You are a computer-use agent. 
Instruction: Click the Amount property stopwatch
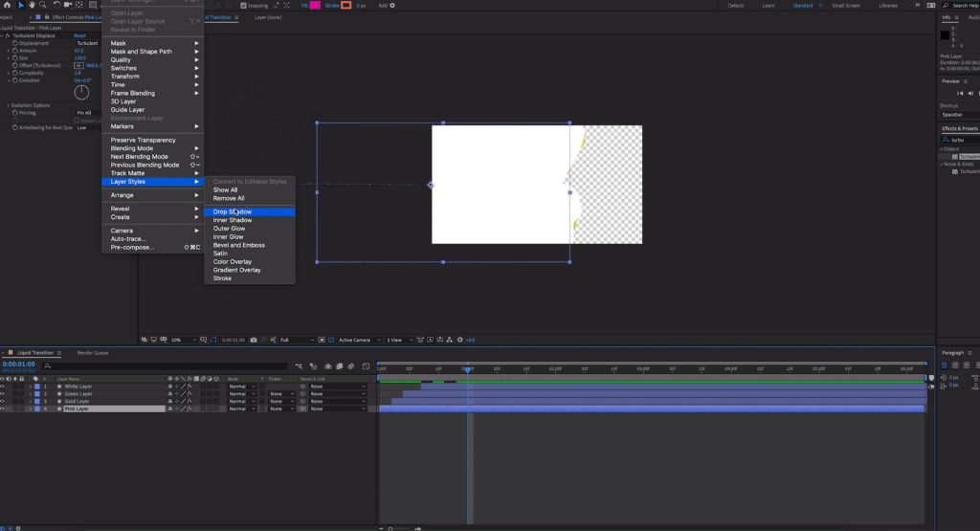tap(14, 51)
